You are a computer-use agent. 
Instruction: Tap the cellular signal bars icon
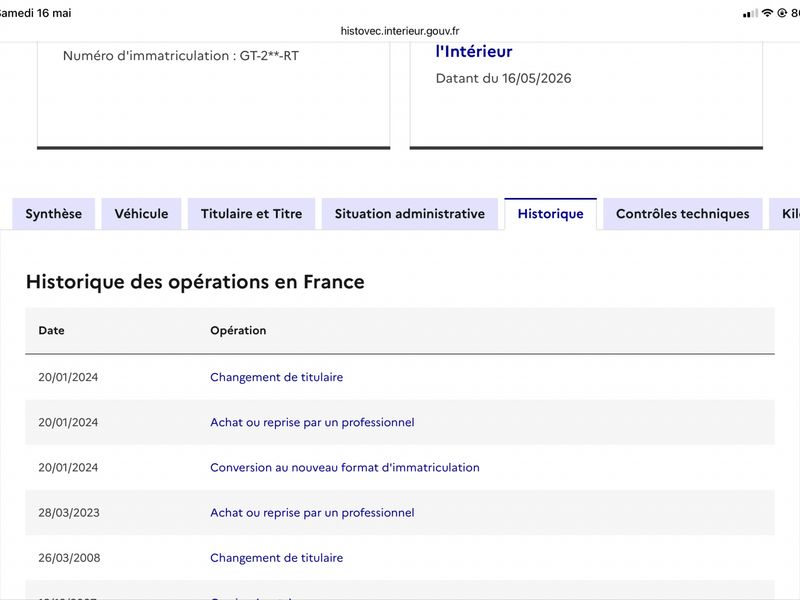pyautogui.click(x=750, y=14)
